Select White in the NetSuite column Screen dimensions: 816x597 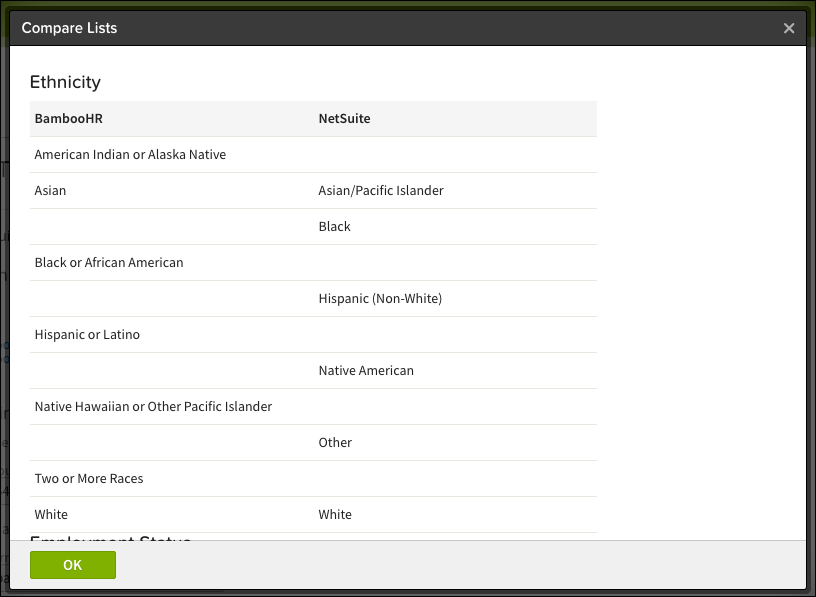335,514
